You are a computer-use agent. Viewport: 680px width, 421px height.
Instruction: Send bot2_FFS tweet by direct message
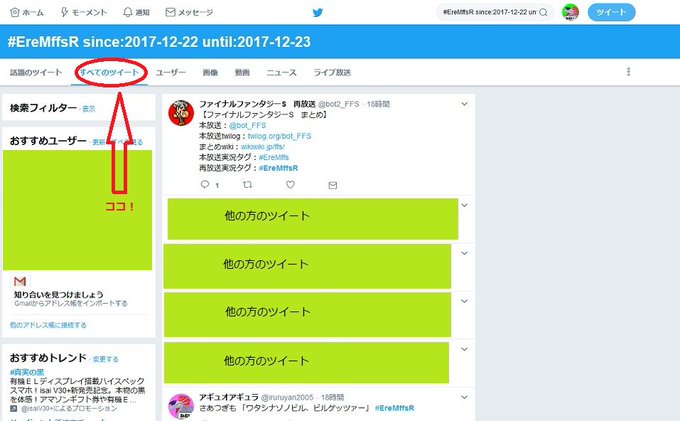(333, 185)
